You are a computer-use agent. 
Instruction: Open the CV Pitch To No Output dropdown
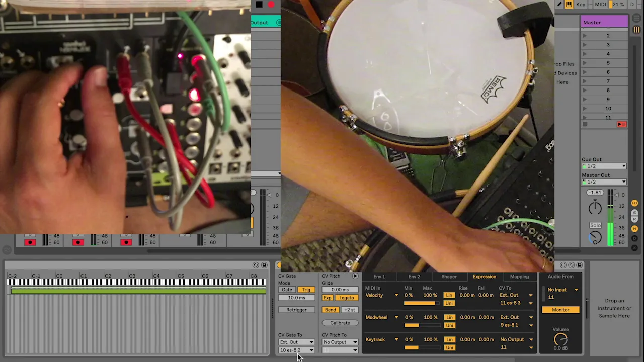coord(340,342)
